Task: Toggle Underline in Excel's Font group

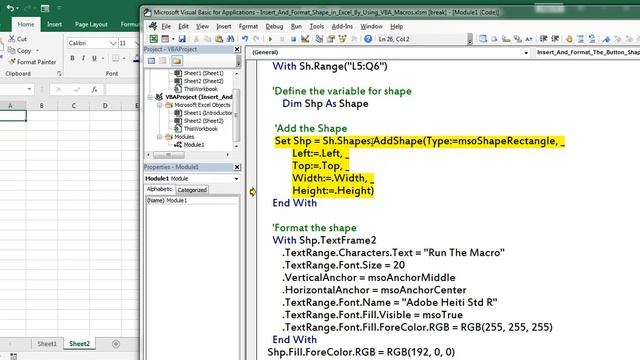Action: [94, 58]
